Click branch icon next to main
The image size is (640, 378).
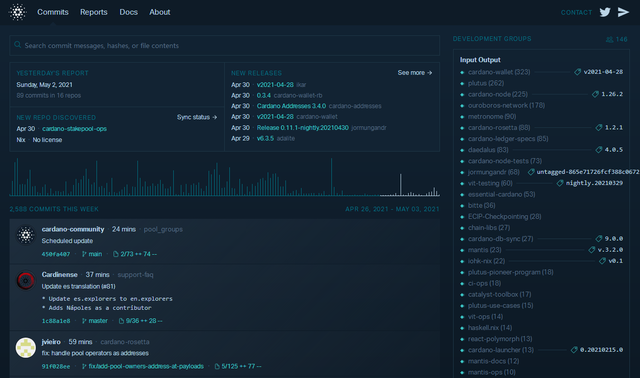coord(84,254)
